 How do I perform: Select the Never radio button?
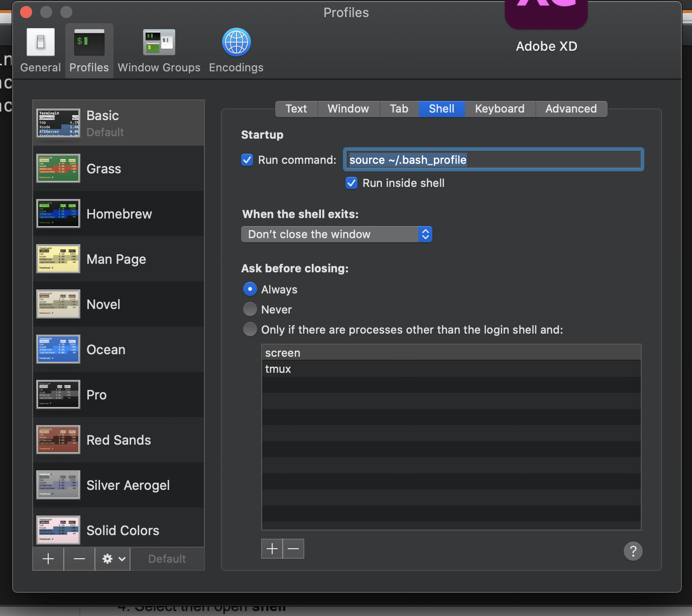250,309
